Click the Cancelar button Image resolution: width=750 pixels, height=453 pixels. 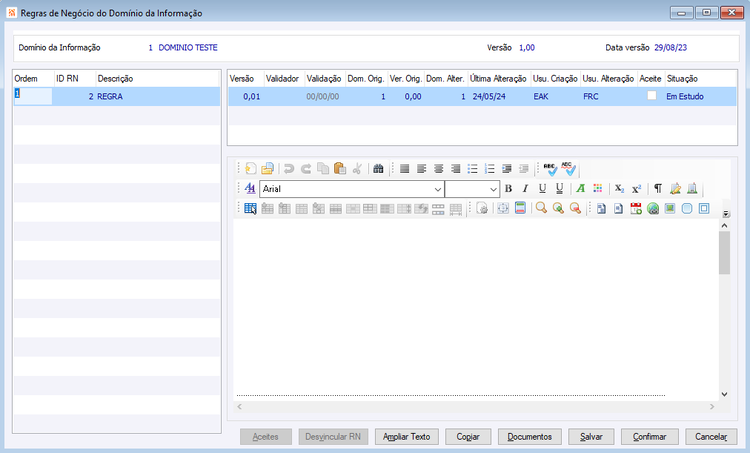coord(711,436)
